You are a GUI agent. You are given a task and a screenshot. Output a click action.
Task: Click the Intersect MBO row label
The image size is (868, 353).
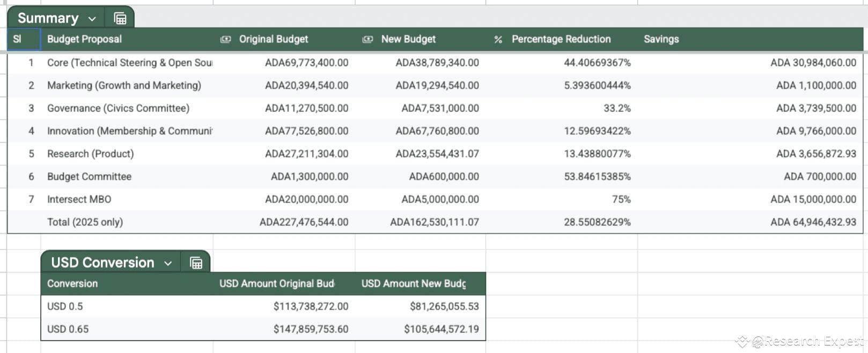(79, 200)
